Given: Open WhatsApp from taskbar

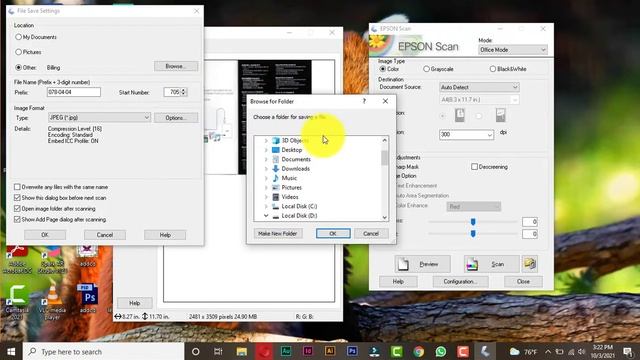Looking at the screenshot, I should (440, 351).
